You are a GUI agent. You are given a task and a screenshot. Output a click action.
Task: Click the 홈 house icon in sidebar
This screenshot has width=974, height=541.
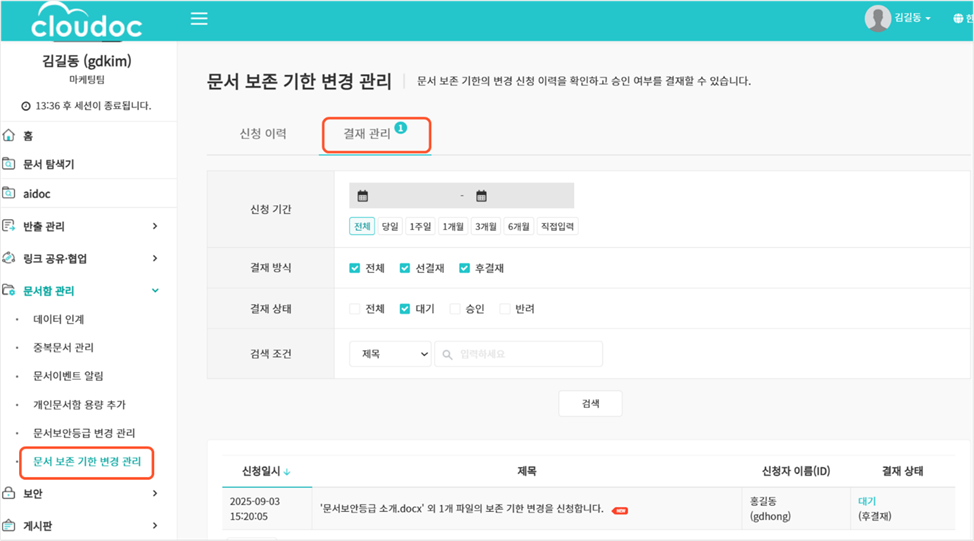[x=9, y=135]
